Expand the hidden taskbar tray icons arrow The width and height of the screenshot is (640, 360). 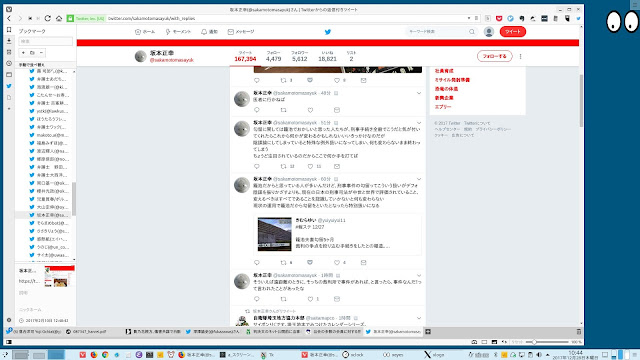coord(548,355)
